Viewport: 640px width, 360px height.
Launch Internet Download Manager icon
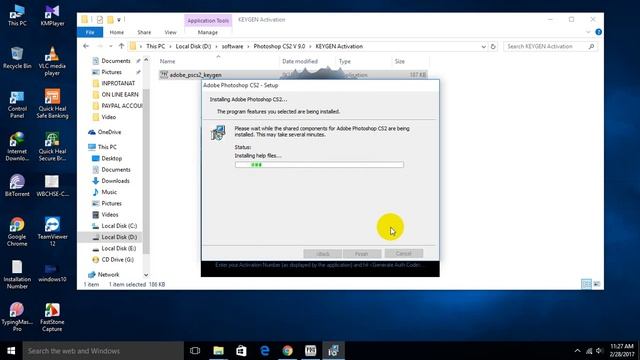click(x=17, y=147)
